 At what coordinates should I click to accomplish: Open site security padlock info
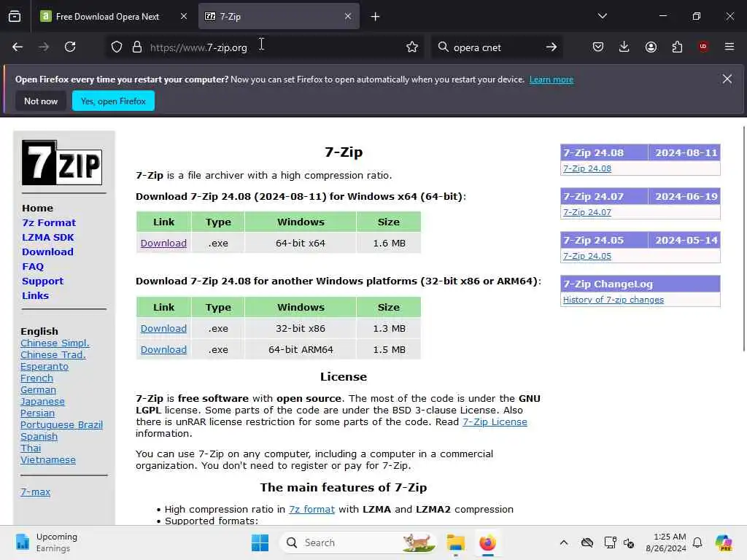[x=137, y=47]
